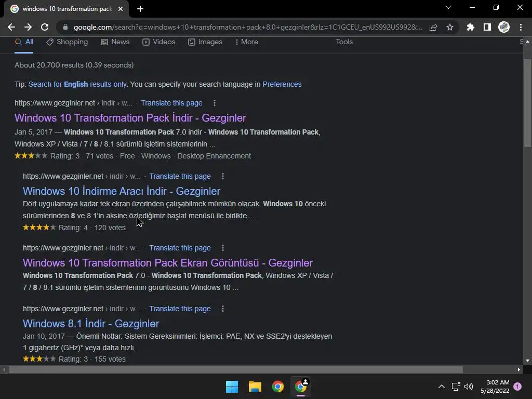Click Search for English results only link
Screen dimensions: 532x399
(77, 84)
